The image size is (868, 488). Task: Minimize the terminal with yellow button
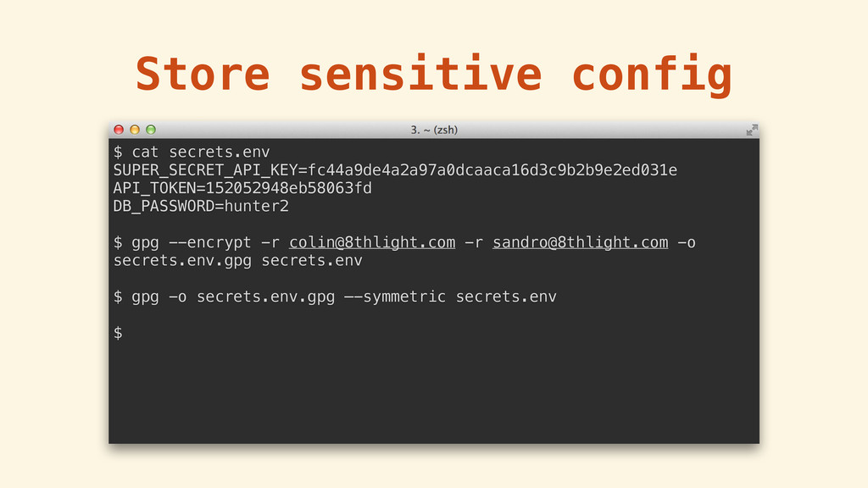coord(135,130)
